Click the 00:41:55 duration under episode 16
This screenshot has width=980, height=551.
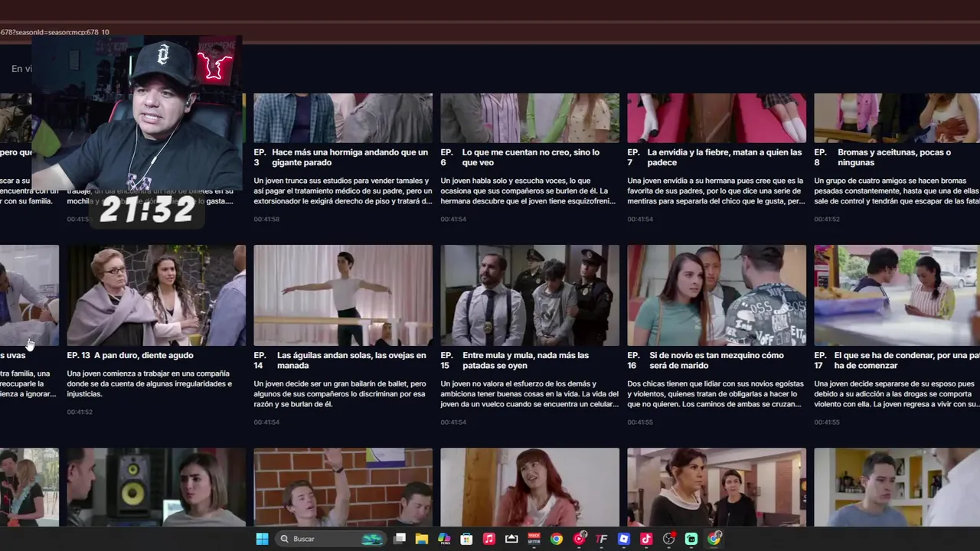640,422
